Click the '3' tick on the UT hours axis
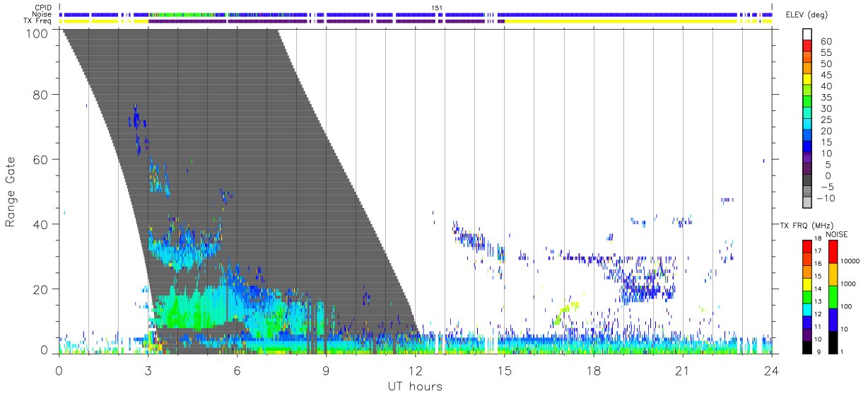868x401 pixels. click(148, 370)
